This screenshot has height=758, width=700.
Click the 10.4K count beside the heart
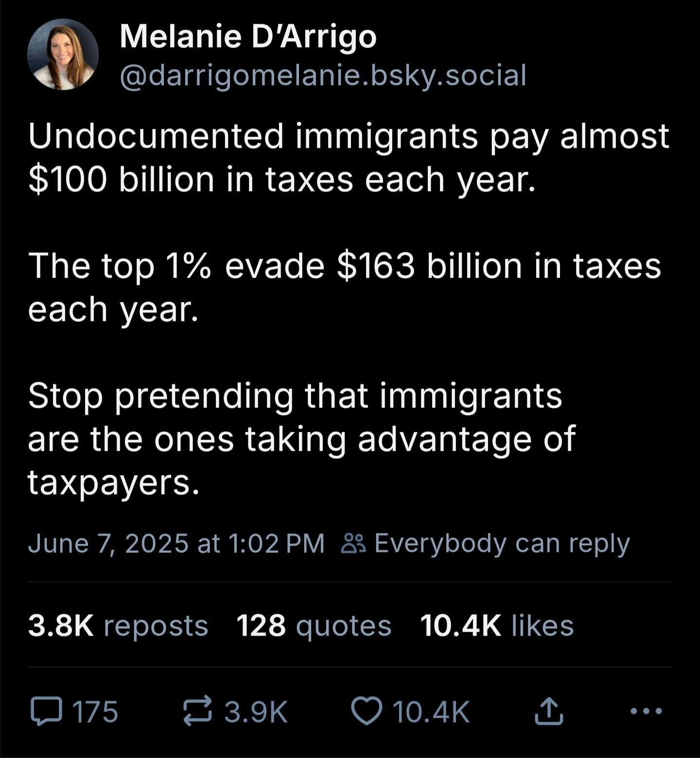431,712
